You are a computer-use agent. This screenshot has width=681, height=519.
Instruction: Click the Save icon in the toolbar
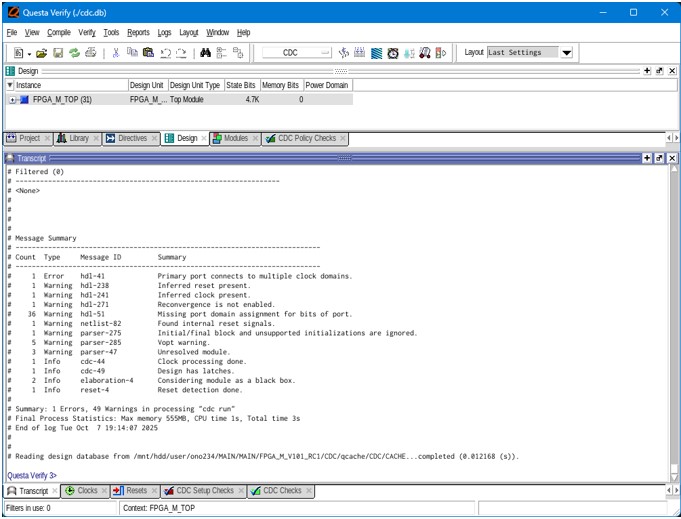tap(58, 53)
